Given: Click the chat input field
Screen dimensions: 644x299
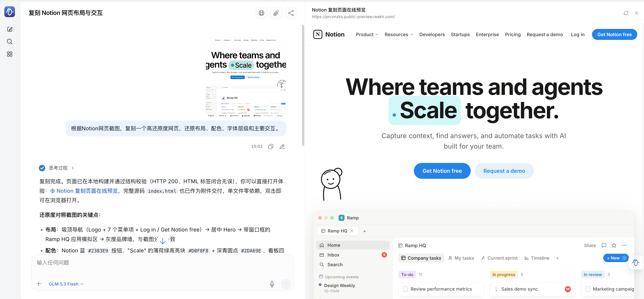Looking at the screenshot, I should tap(162, 263).
